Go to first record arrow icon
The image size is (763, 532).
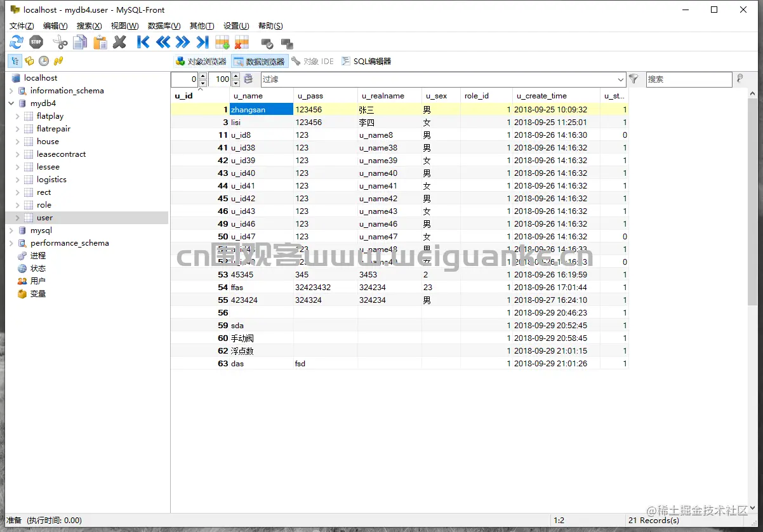[143, 43]
